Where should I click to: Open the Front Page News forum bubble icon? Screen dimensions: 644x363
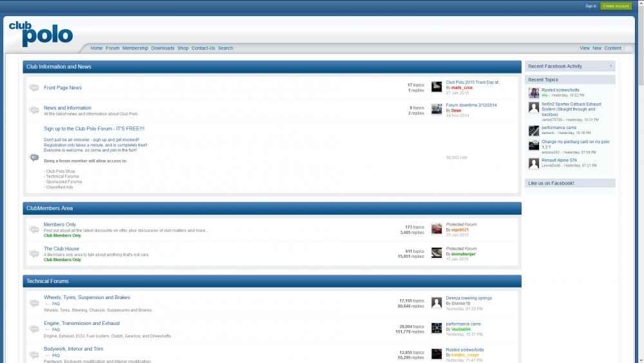point(35,88)
